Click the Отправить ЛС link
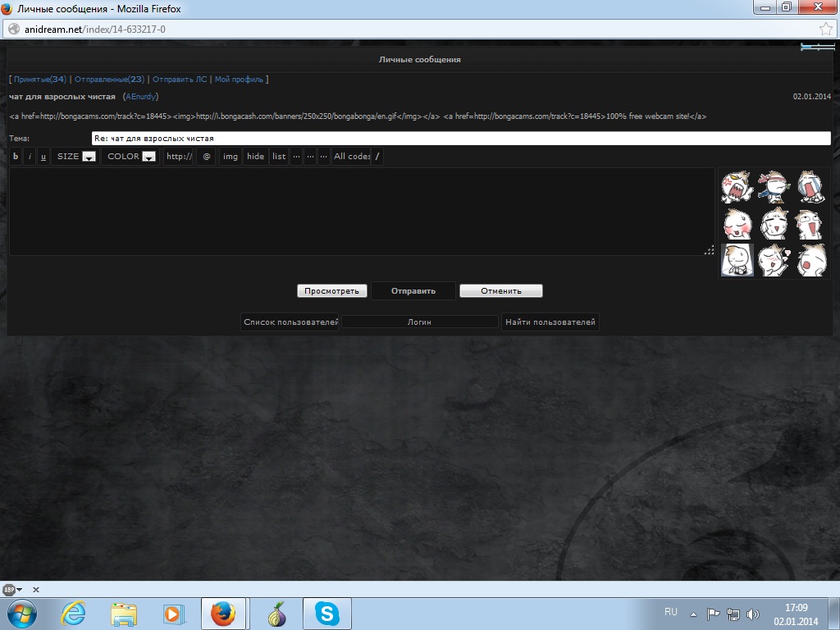 180,80
